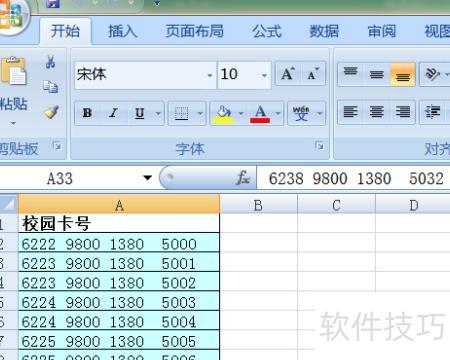Cut selection with the scissors icon
450x360 pixels.
click(x=50, y=62)
